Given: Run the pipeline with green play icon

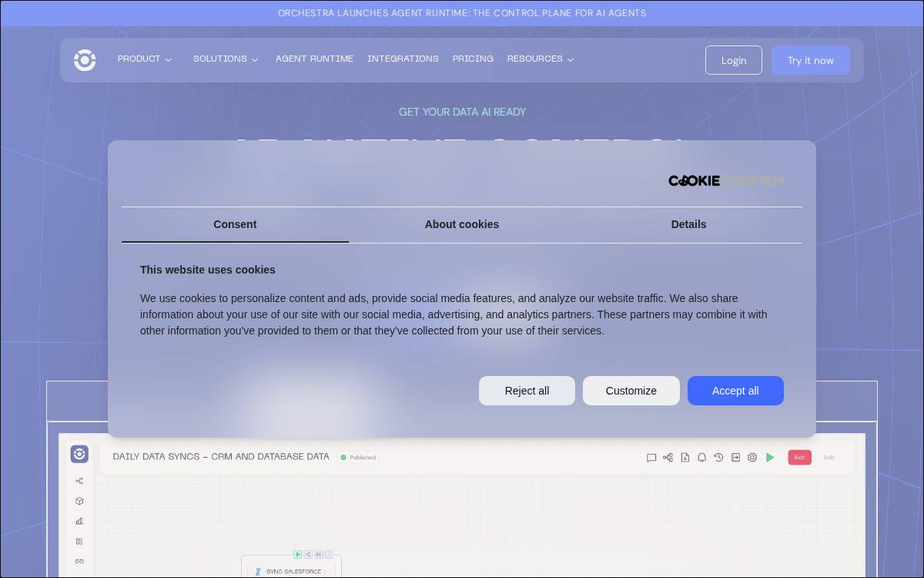Looking at the screenshot, I should pyautogui.click(x=770, y=457).
